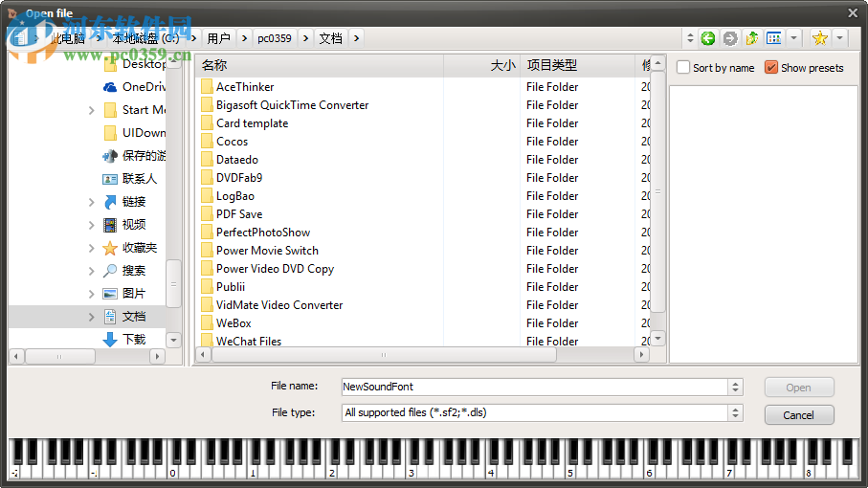Open the favorites dropdown arrow
This screenshot has height=488, width=868.
coord(839,38)
